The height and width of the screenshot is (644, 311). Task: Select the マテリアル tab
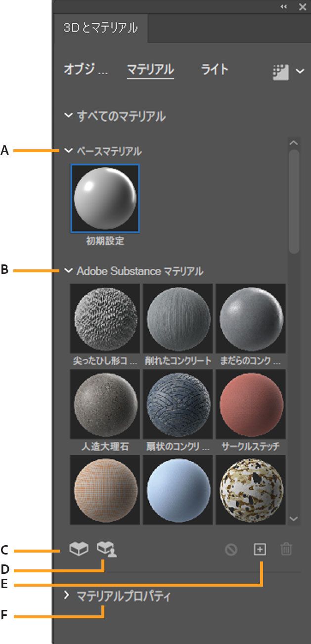point(150,69)
